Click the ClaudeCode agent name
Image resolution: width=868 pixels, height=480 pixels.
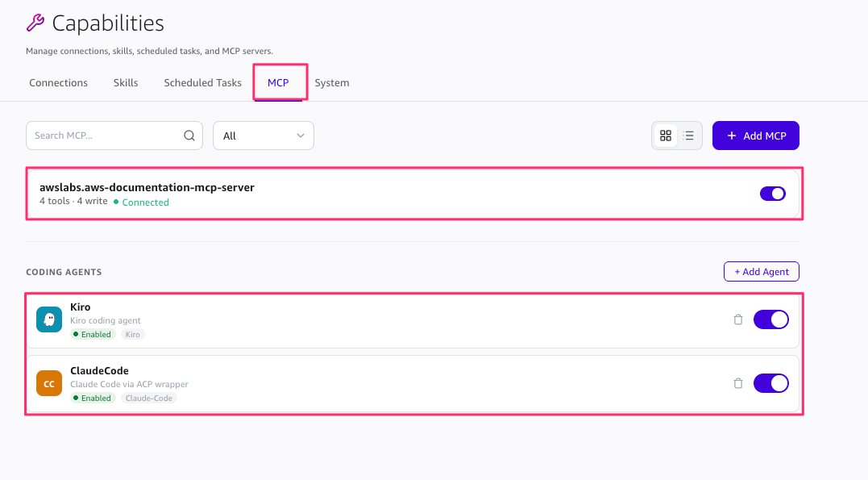(x=99, y=371)
